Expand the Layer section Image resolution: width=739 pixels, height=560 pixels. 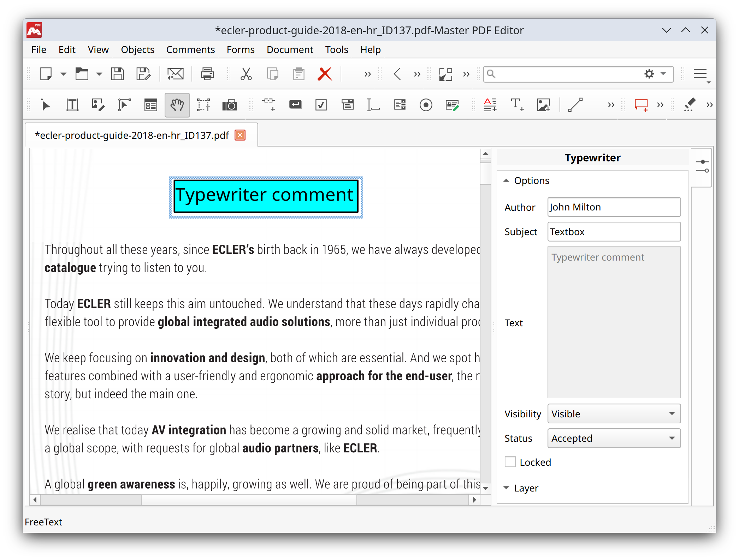pos(507,488)
